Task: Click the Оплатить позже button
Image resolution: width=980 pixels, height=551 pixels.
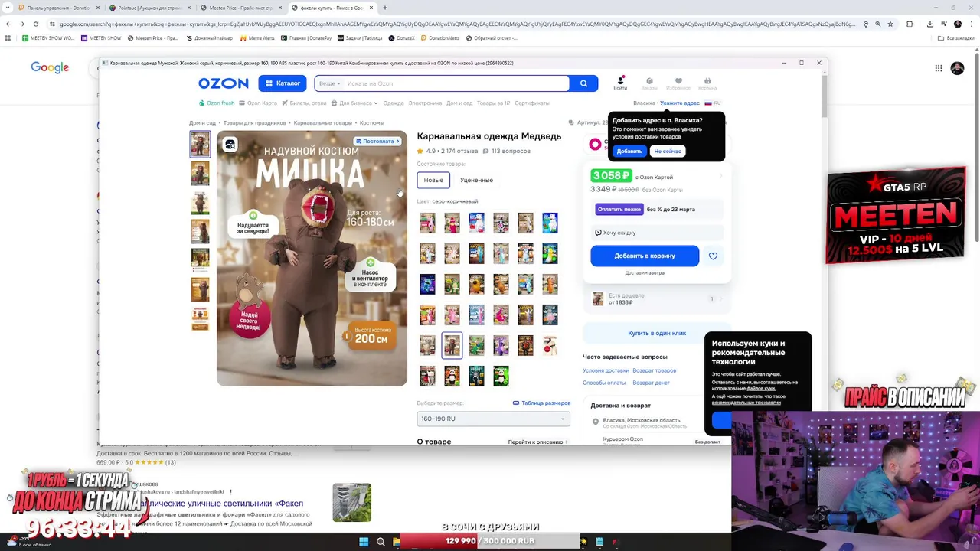Action: click(x=619, y=209)
